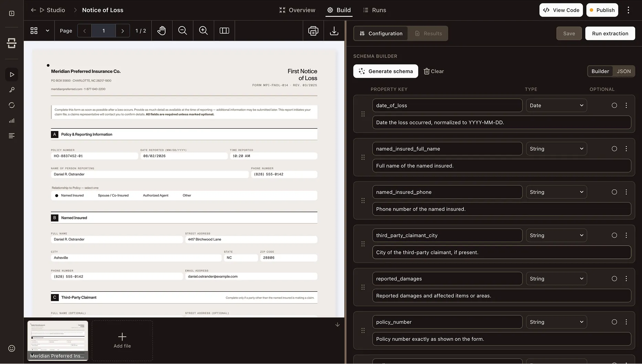Open the API keys icon in sidebar
The height and width of the screenshot is (364, 642).
(12, 90)
